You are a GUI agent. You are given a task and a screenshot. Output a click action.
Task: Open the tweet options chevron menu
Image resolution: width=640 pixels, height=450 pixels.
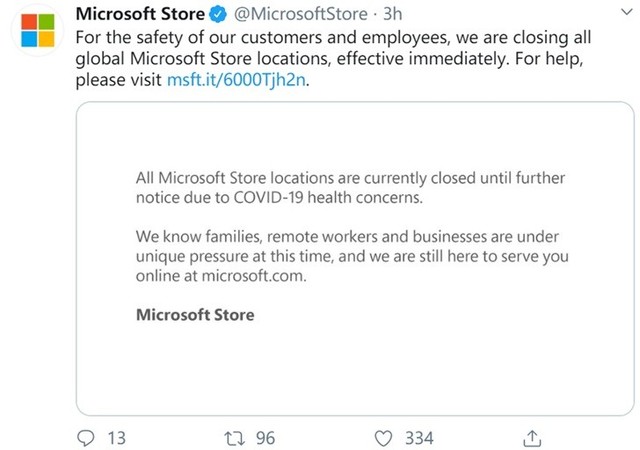pyautogui.click(x=627, y=12)
